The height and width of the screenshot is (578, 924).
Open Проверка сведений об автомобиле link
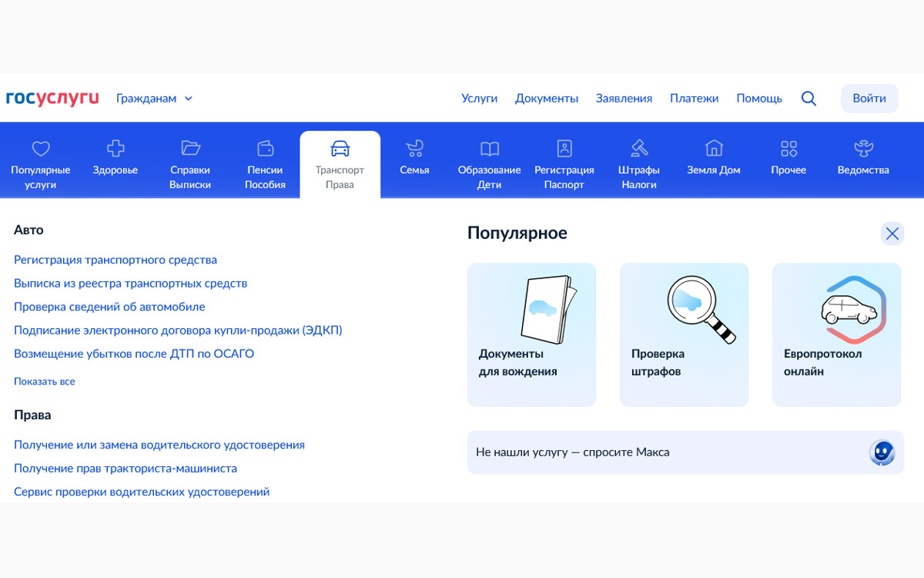coord(109,306)
